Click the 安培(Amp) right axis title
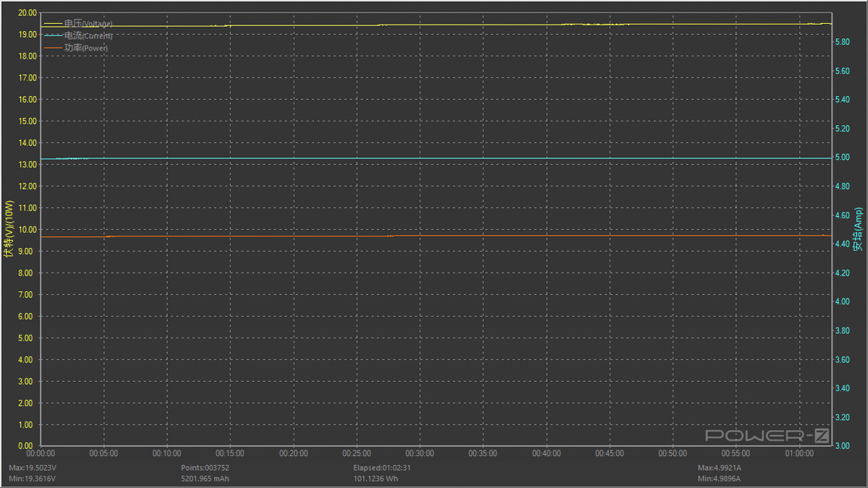The width and height of the screenshot is (868, 488). (858, 230)
